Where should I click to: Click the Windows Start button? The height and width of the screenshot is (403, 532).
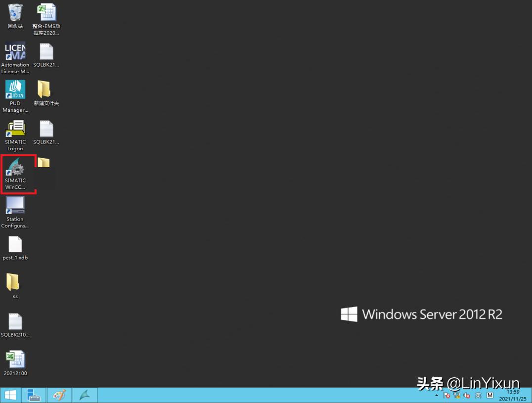click(x=10, y=395)
